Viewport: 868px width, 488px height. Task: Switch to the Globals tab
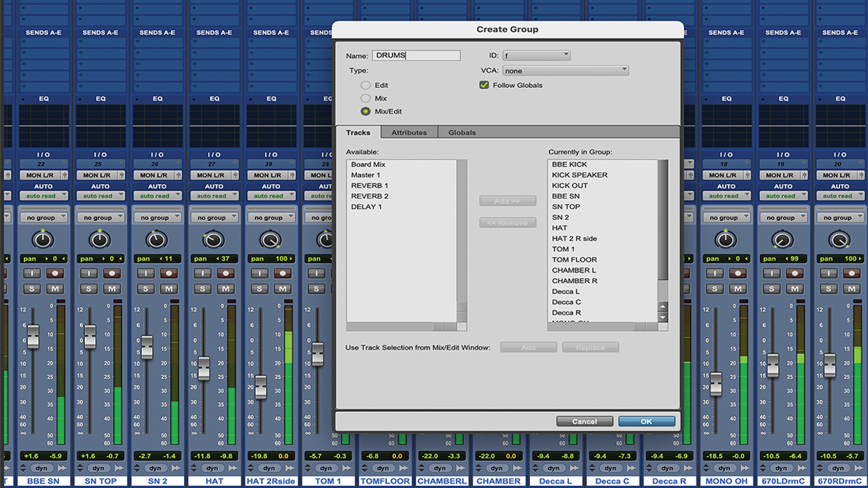461,132
